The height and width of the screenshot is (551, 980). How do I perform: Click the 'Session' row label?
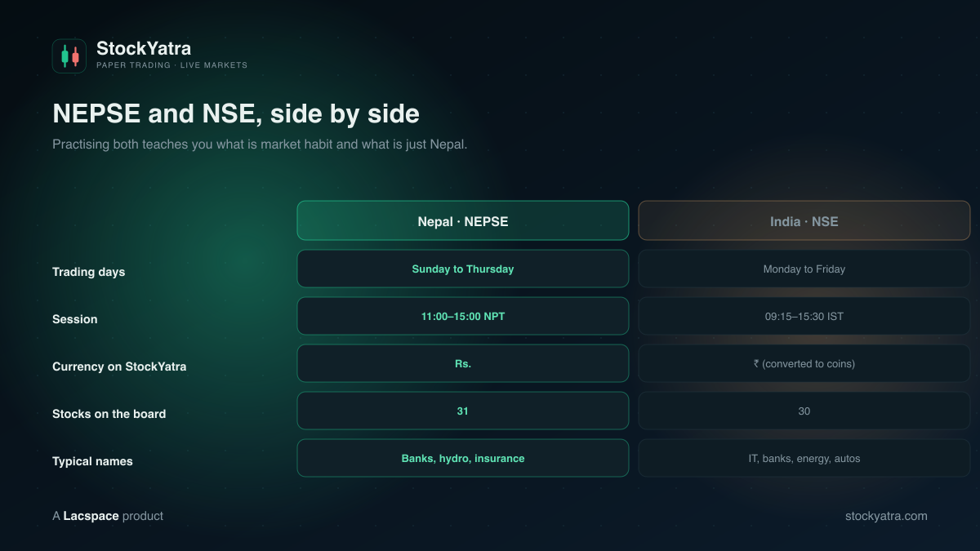[75, 319]
